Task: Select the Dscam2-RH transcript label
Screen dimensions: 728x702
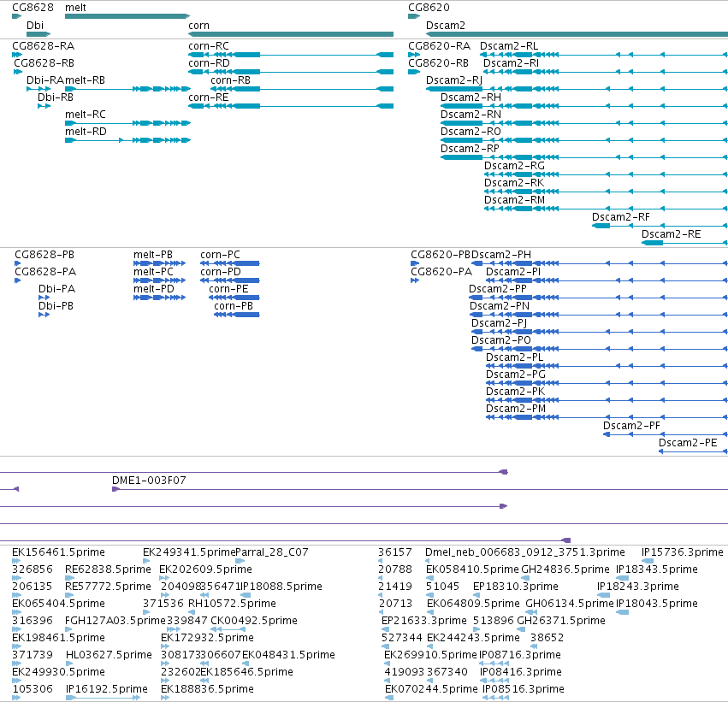Action: click(x=471, y=97)
